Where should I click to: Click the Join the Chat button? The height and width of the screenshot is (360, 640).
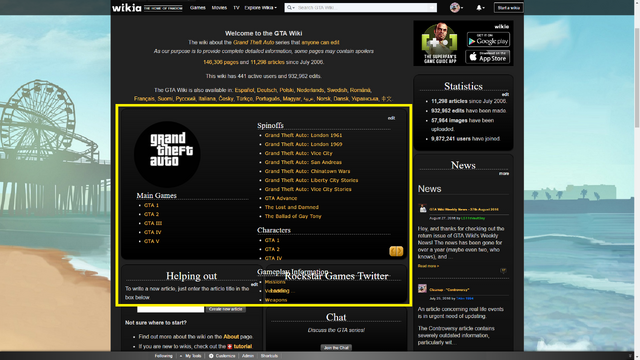click(x=336, y=348)
